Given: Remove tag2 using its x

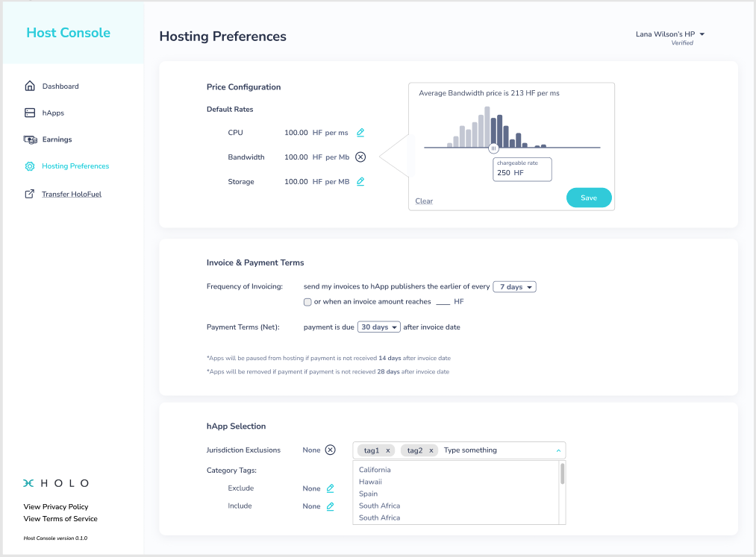Looking at the screenshot, I should [431, 450].
